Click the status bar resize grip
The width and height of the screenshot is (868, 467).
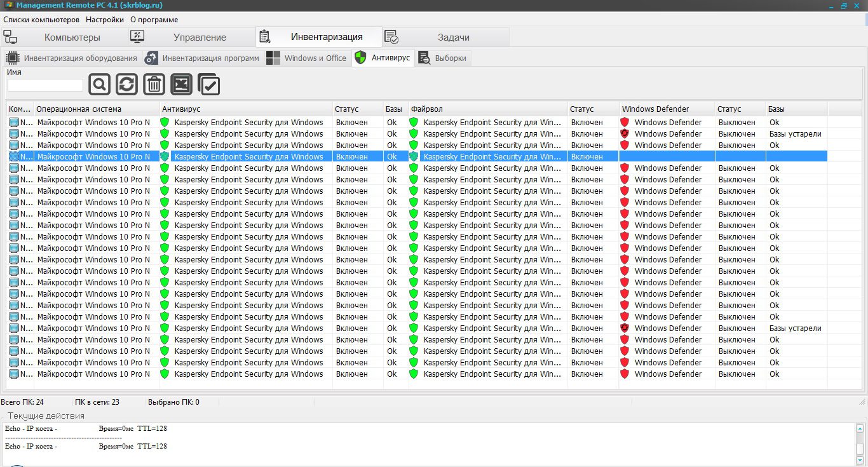[862, 402]
